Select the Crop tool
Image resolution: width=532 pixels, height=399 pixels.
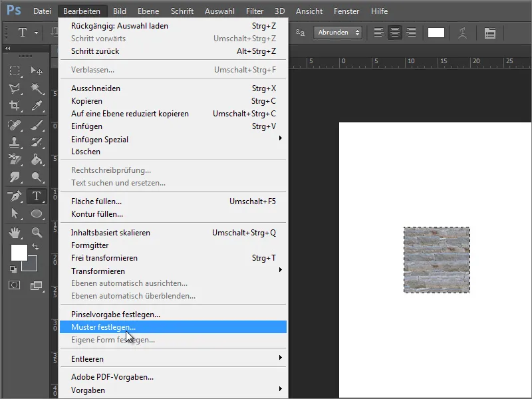point(14,106)
